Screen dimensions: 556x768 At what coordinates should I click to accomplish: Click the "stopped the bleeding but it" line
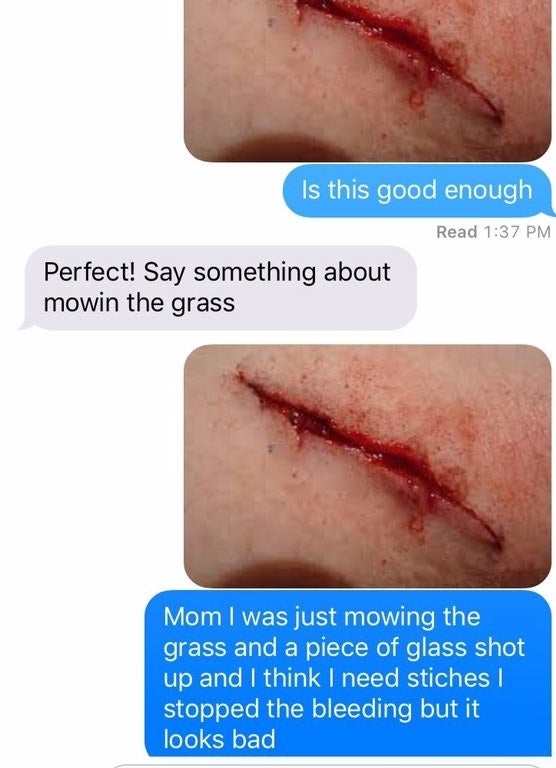tap(321, 709)
